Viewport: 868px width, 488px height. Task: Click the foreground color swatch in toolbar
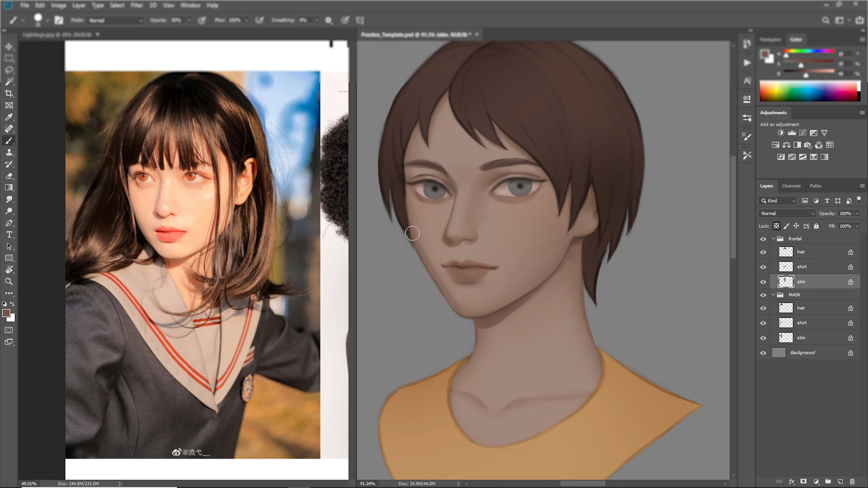(6, 313)
